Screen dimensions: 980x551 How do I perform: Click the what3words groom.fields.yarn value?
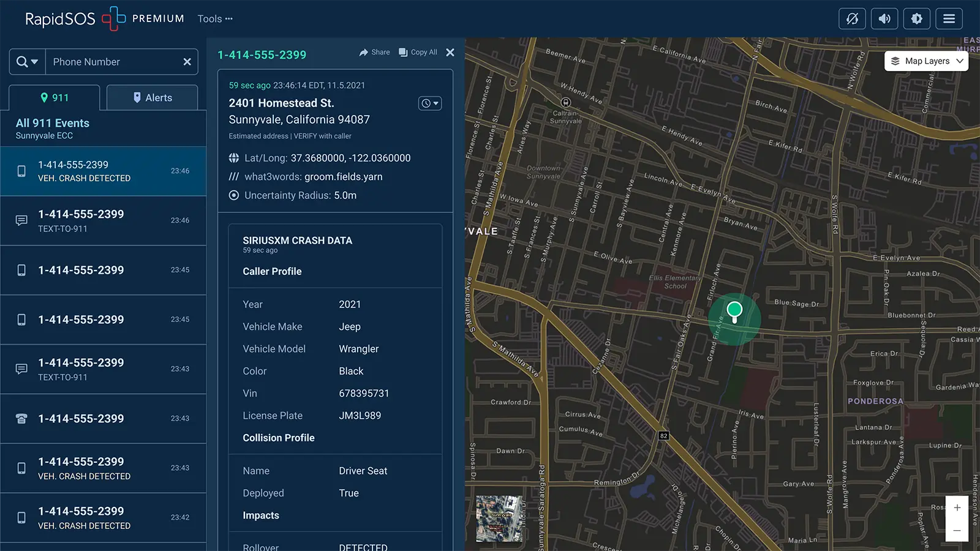coord(343,177)
